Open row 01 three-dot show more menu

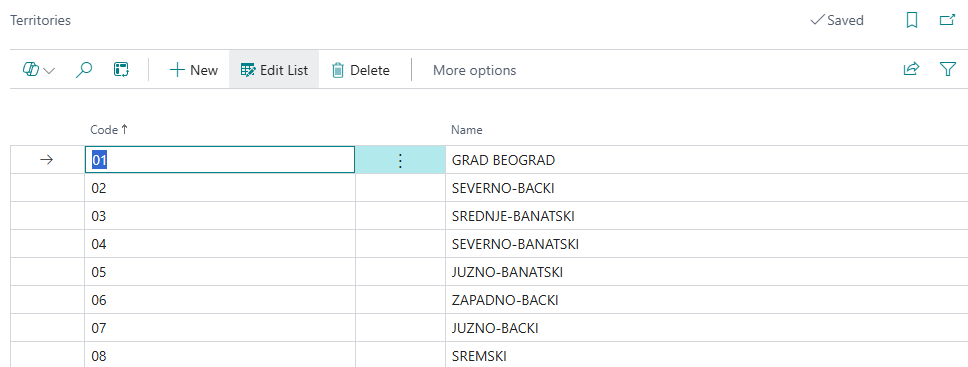(x=400, y=161)
